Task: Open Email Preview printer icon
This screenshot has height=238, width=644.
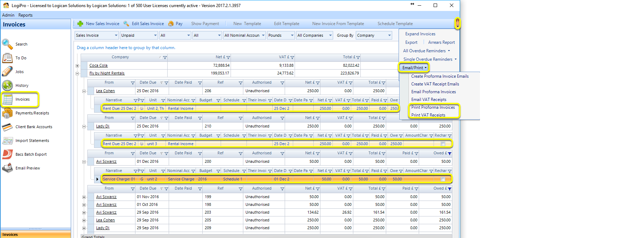Action: tap(8, 168)
